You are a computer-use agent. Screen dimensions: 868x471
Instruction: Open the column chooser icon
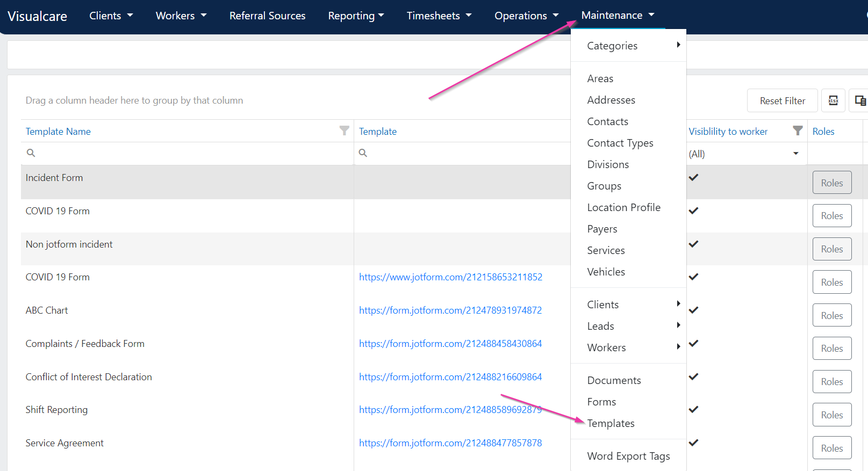[x=860, y=100]
